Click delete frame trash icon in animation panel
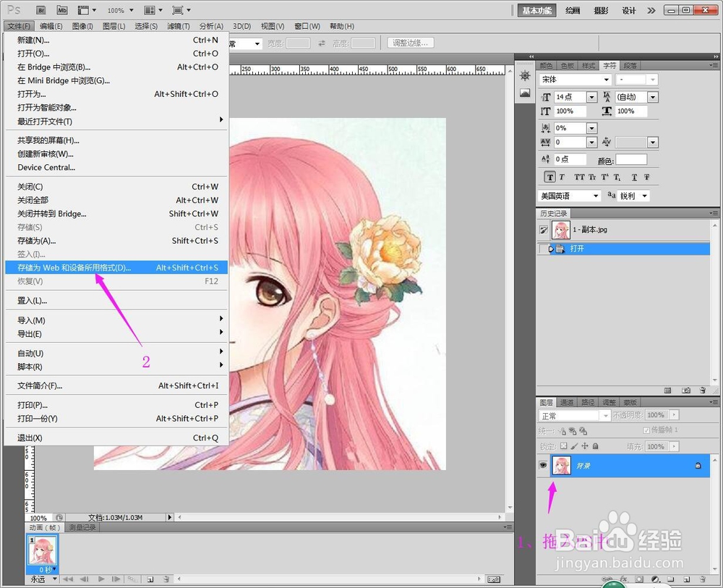This screenshot has width=723, height=588. tap(166, 579)
